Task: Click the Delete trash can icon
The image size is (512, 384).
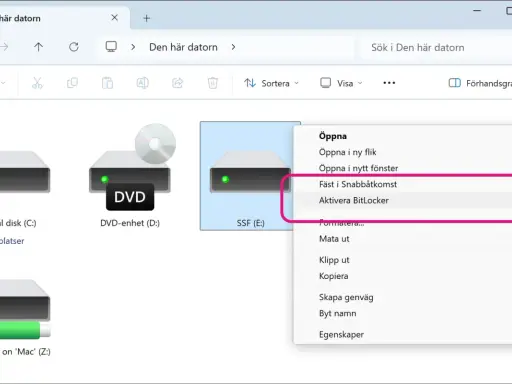Action: [213, 83]
